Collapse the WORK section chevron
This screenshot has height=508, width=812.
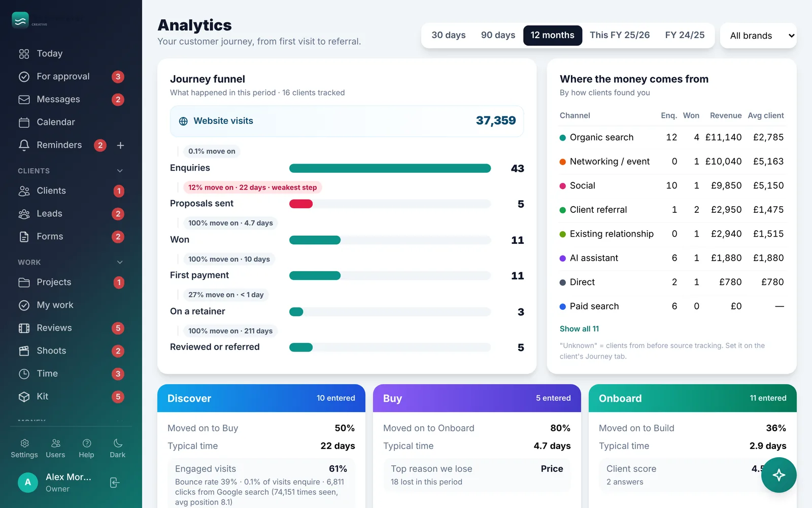[120, 262]
